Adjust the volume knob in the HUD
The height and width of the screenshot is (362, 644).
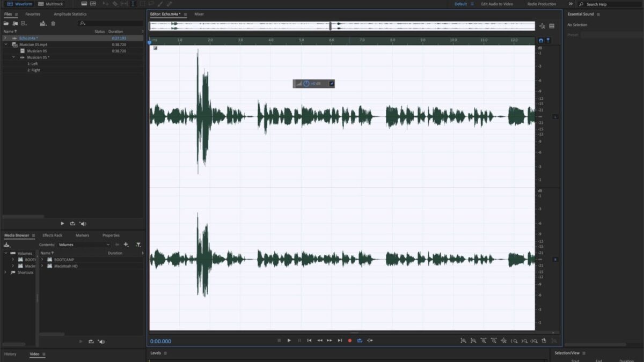pyautogui.click(x=306, y=84)
